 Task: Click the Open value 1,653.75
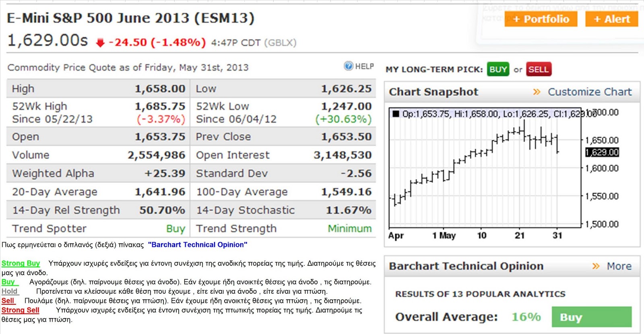[160, 137]
